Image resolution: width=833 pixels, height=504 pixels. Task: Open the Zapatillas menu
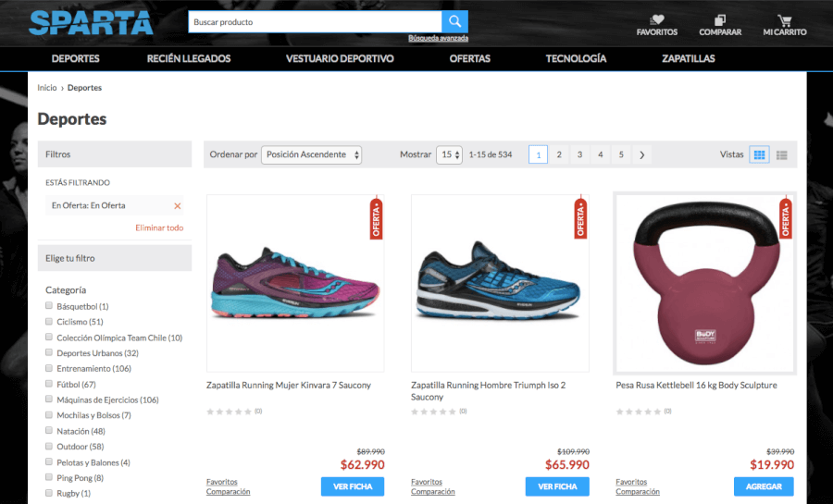(689, 59)
